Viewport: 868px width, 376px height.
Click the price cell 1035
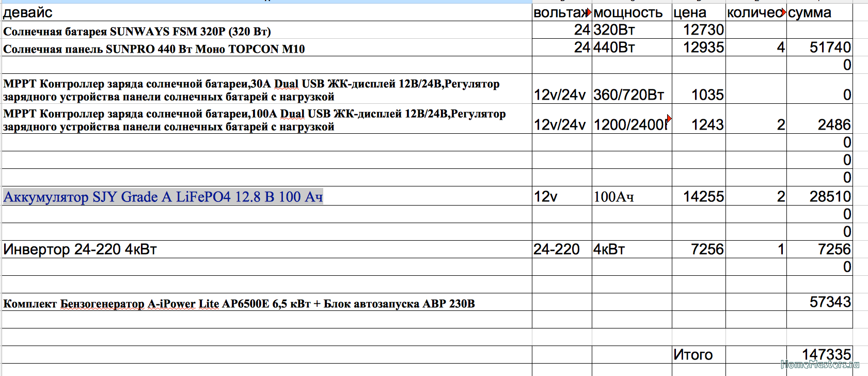(x=699, y=89)
